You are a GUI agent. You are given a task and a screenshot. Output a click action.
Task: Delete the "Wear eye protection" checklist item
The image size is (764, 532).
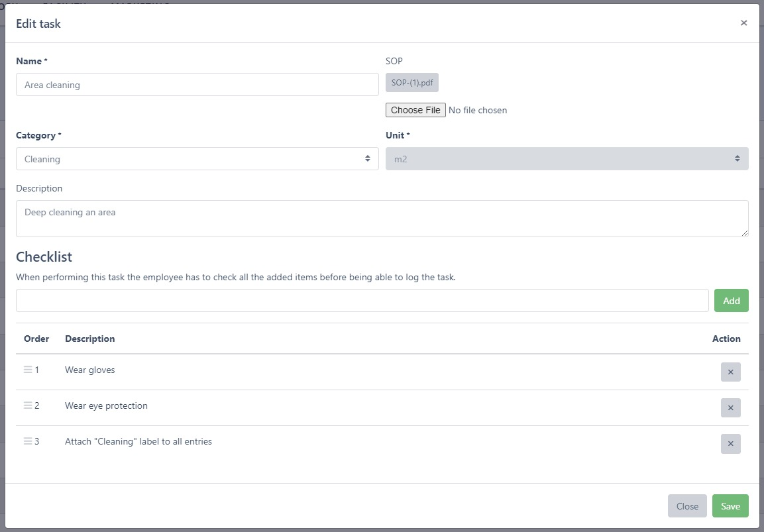pyautogui.click(x=730, y=408)
